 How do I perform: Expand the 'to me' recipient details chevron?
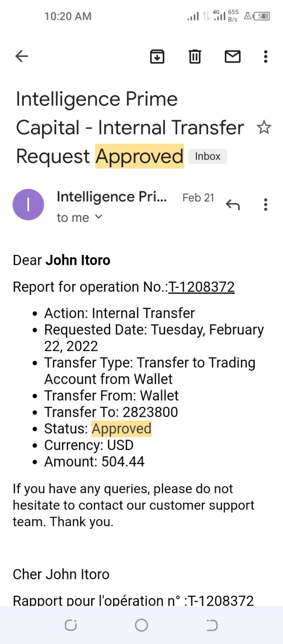(x=99, y=217)
